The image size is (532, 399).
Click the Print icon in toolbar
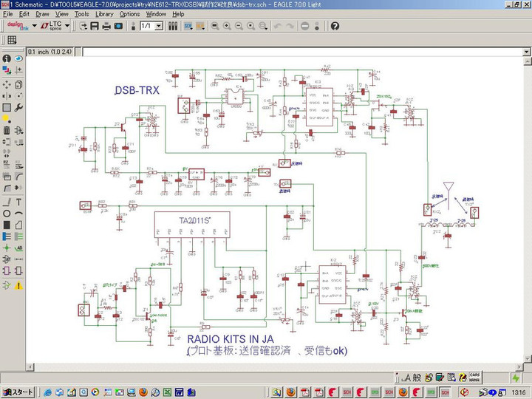(106, 26)
